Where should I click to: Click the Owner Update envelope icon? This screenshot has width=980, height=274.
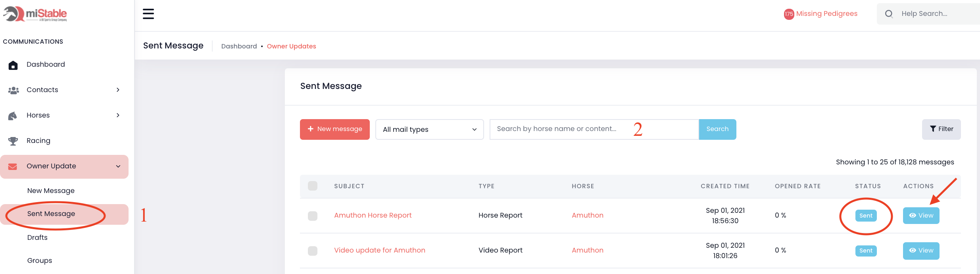(x=13, y=167)
